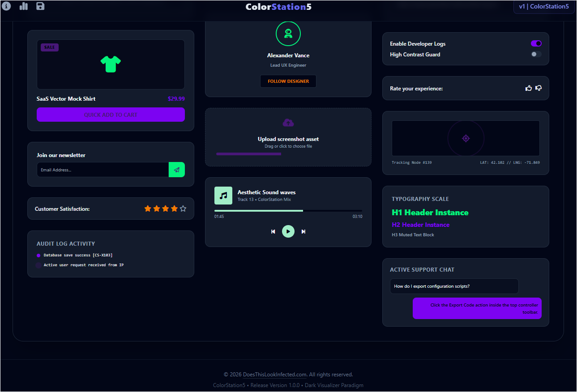577x392 pixels.
Task: Click the tracking crosshair target icon
Action: 466,138
